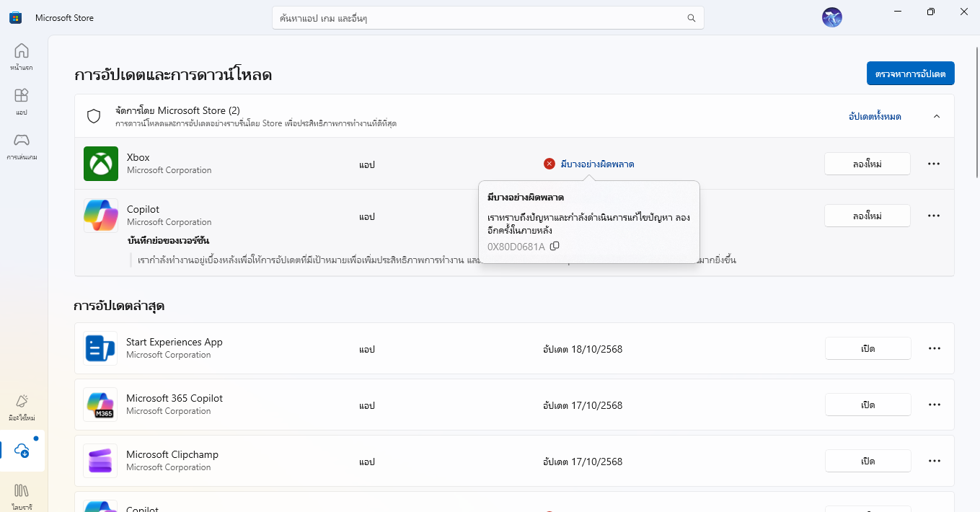Click the error code 0X80D0681A text

pyautogui.click(x=516, y=247)
